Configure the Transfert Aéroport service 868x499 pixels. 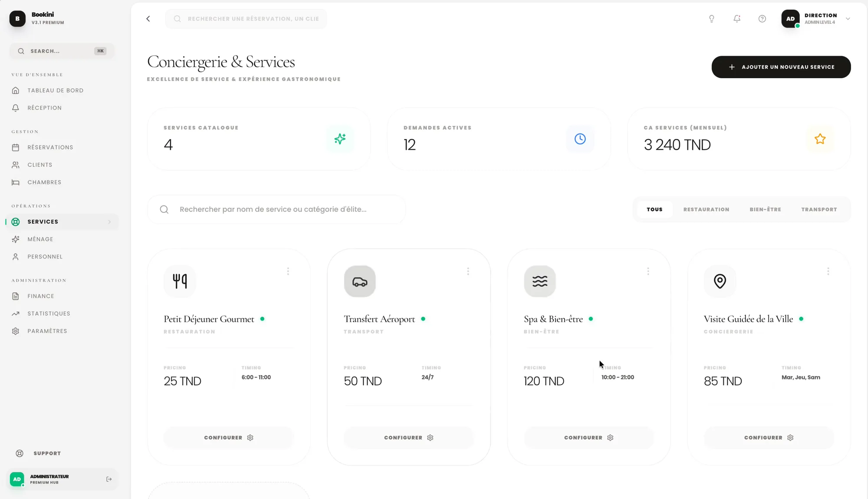pos(409,438)
